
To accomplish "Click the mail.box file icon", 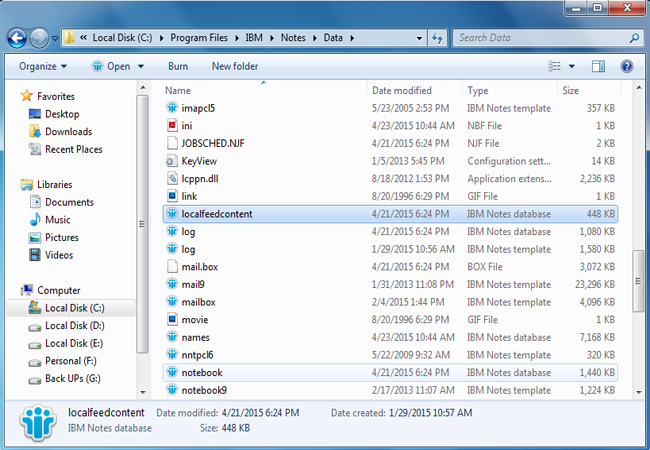I will [x=172, y=267].
